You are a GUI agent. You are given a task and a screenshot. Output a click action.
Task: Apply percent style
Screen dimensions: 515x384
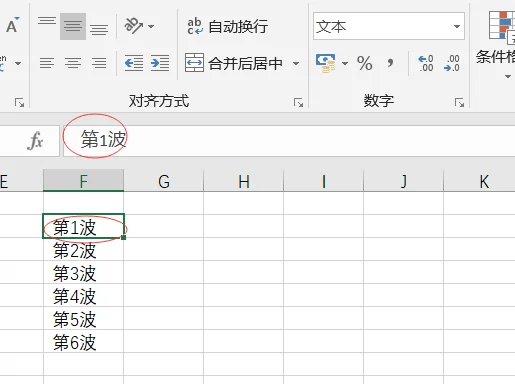[364, 63]
